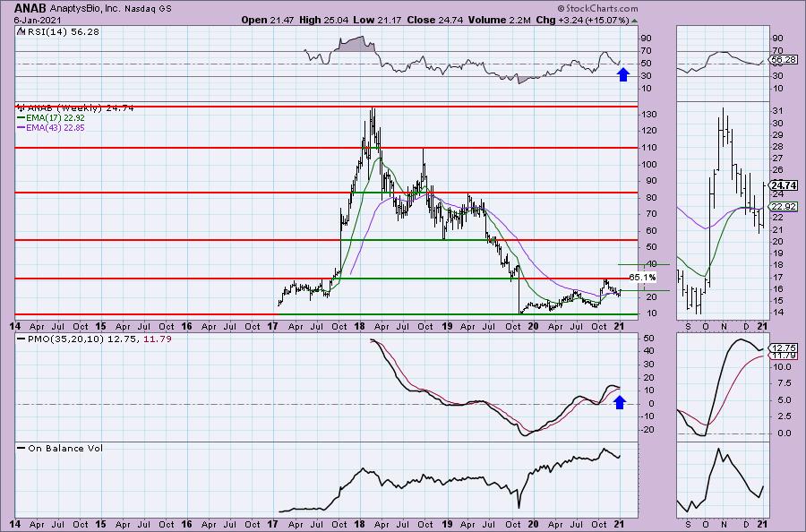The height and width of the screenshot is (532, 806).
Task: Click the 65.1% annotation label
Action: (x=642, y=277)
